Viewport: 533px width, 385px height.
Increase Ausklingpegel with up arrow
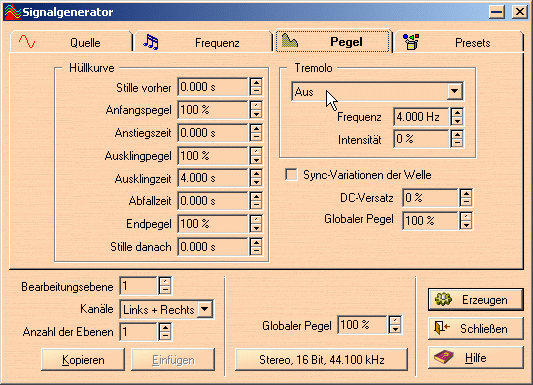pyautogui.click(x=256, y=151)
